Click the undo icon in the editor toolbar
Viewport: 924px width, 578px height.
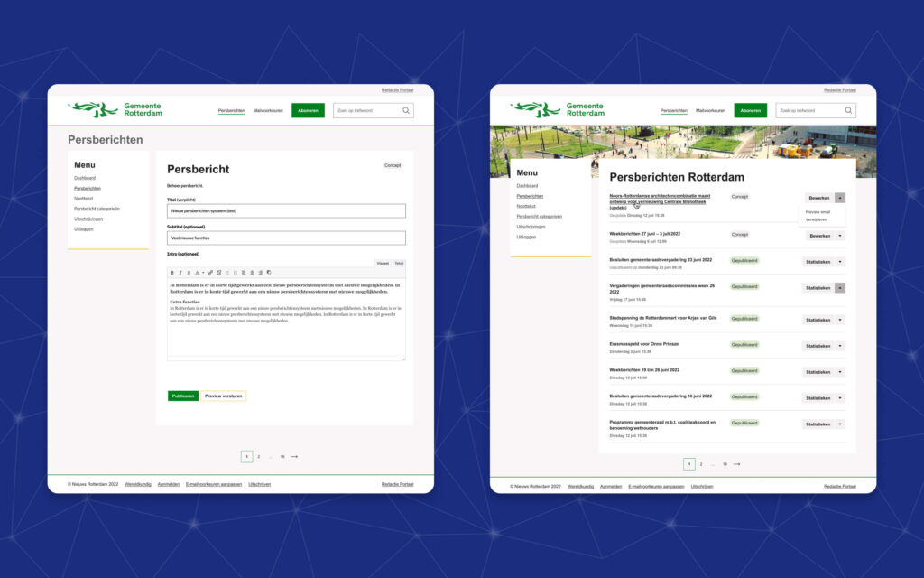coord(268,272)
